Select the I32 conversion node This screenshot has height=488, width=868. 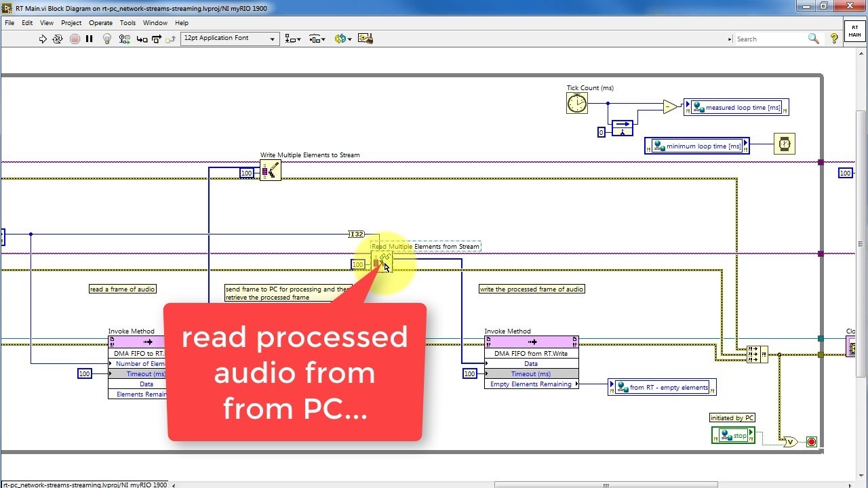point(356,234)
